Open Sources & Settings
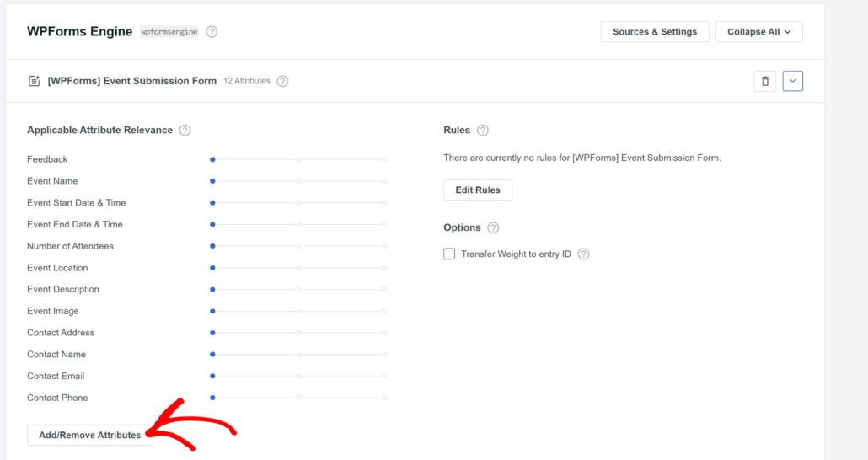The height and width of the screenshot is (460, 868). pos(654,31)
